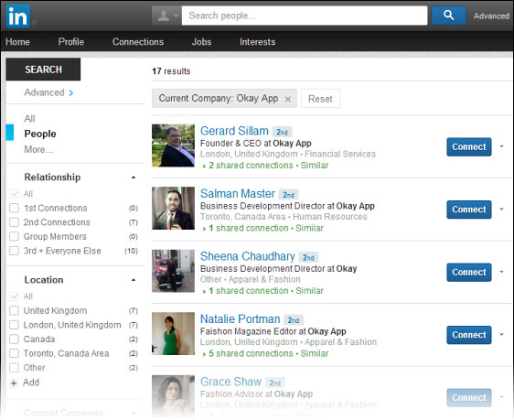Check the 2nd Connections filter

click(14, 222)
